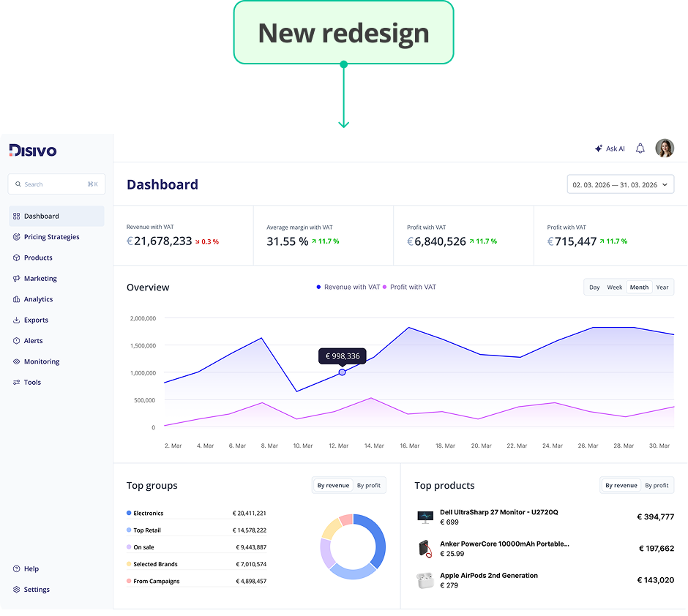688x616 pixels.
Task: Click the search magnifier icon
Action: [18, 184]
